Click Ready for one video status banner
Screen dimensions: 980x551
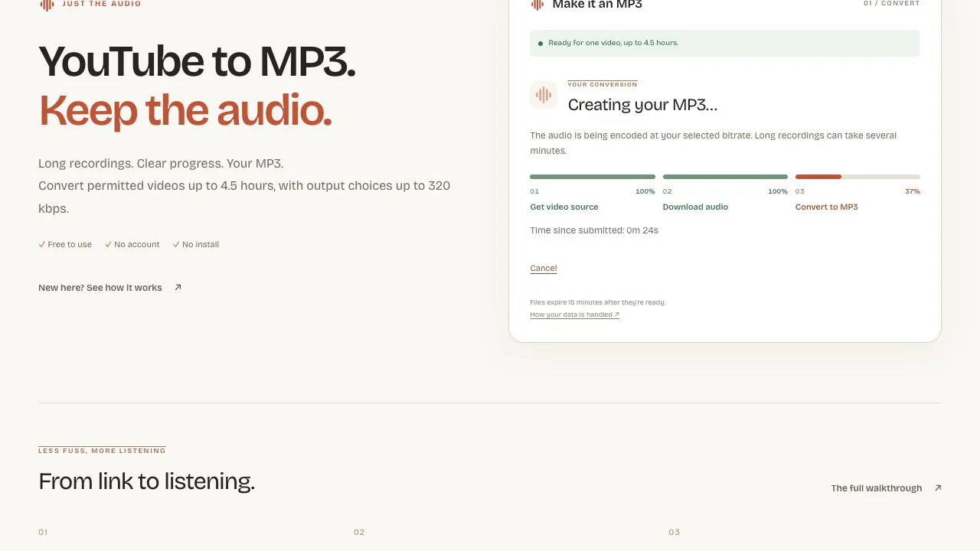[x=725, y=43]
